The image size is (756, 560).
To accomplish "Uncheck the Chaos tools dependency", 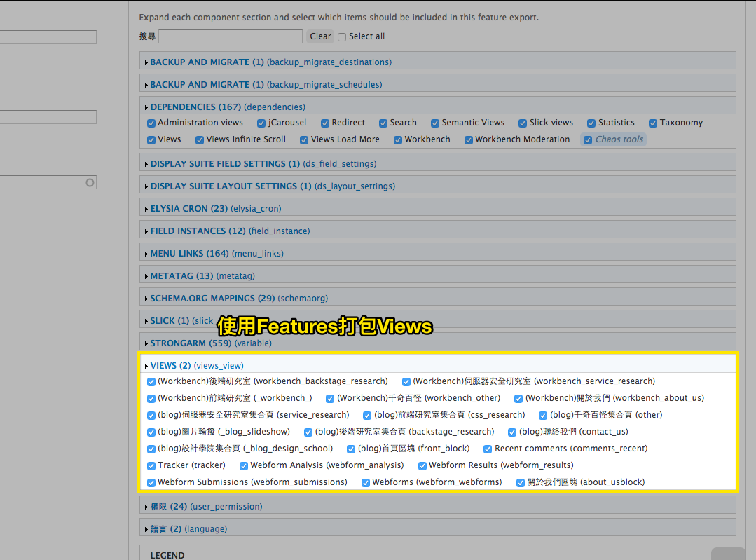I will pyautogui.click(x=588, y=140).
